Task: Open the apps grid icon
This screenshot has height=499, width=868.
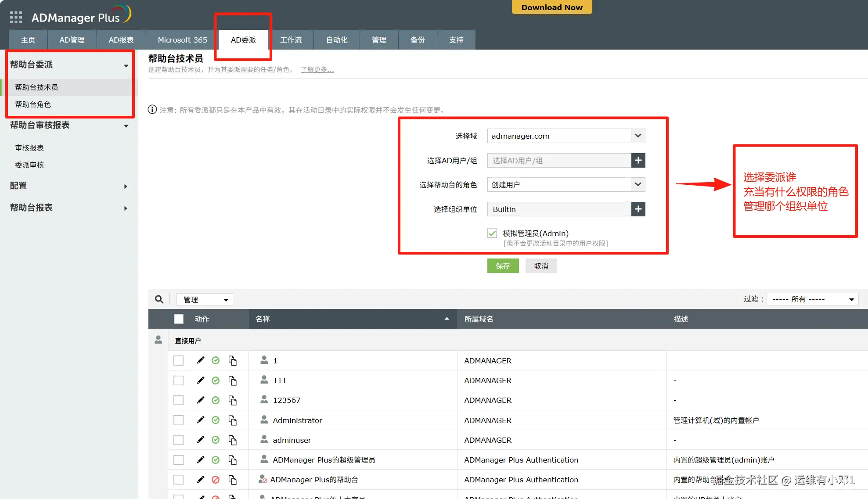Action: pos(16,17)
